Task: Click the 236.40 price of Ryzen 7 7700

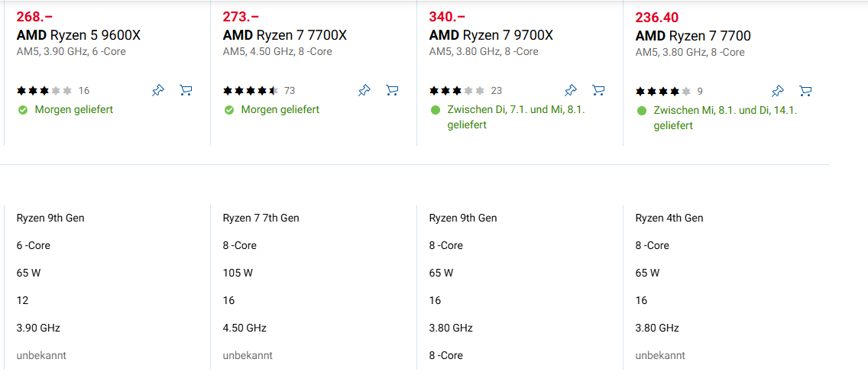Action: click(x=657, y=18)
